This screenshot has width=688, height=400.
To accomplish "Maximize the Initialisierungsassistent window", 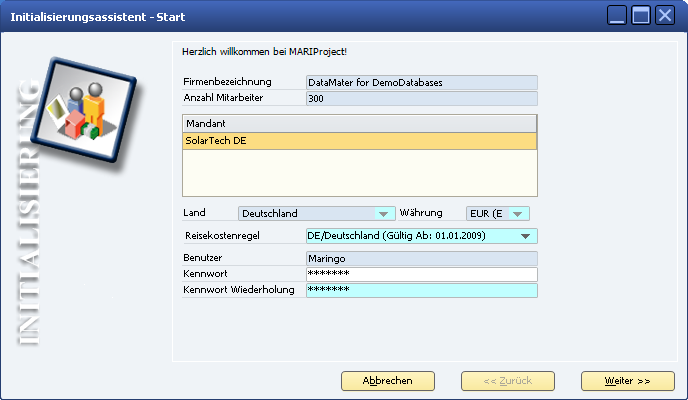I will (641, 15).
